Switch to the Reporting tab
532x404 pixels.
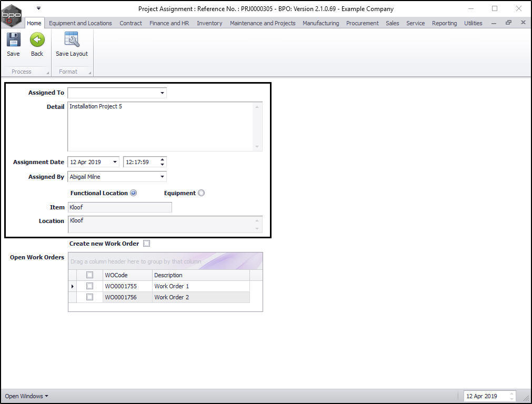(445, 23)
